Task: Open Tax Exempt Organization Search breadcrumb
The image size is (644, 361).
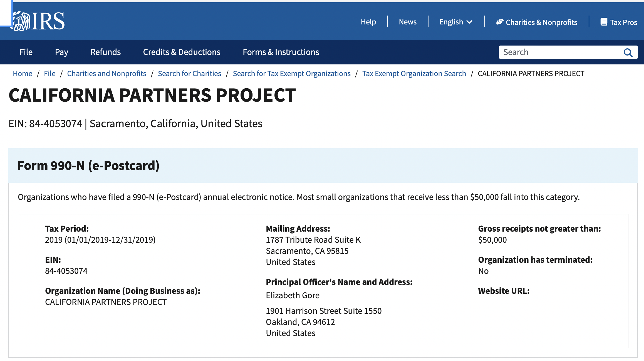Action: point(414,74)
